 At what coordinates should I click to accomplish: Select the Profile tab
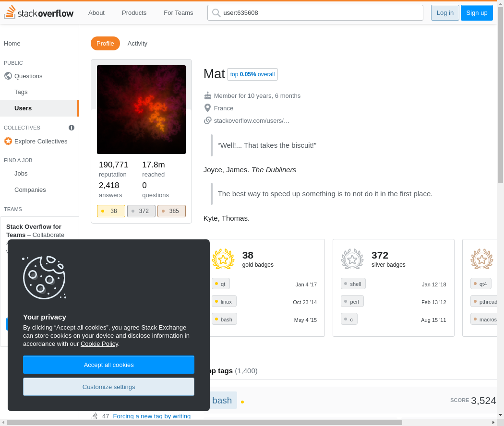click(x=105, y=43)
